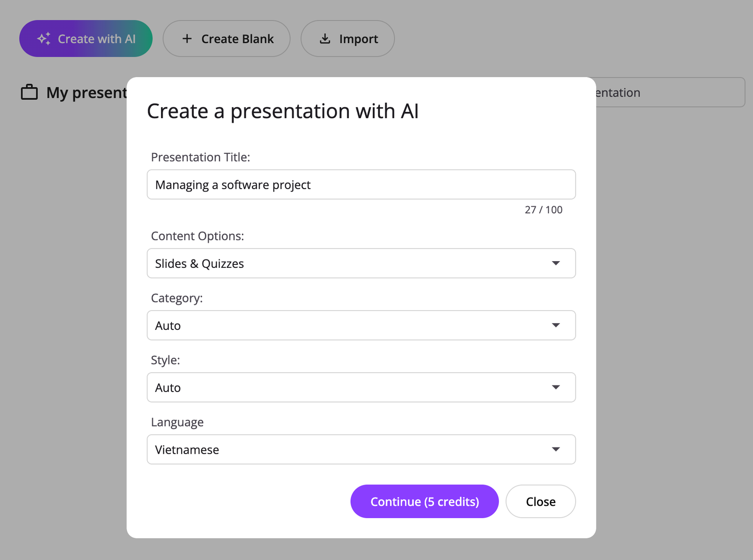This screenshot has height=560, width=753.
Task: Select the title text Managing a software project
Action: 232,184
